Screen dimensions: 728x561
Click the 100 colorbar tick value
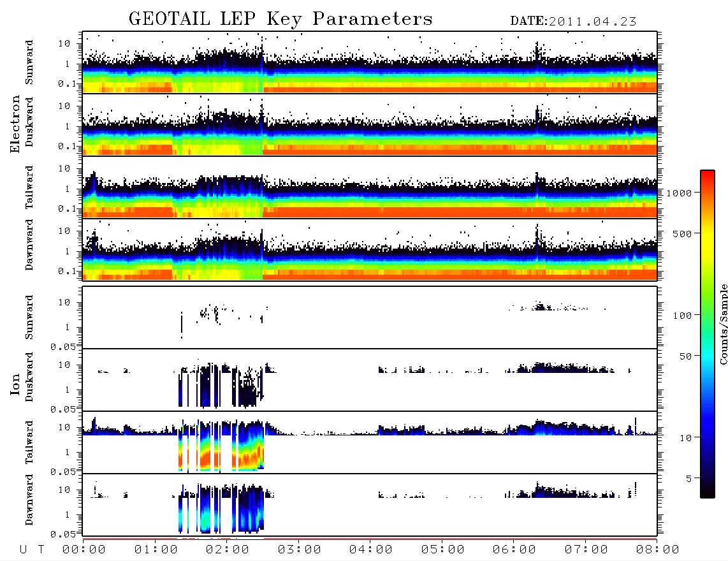[x=682, y=316]
